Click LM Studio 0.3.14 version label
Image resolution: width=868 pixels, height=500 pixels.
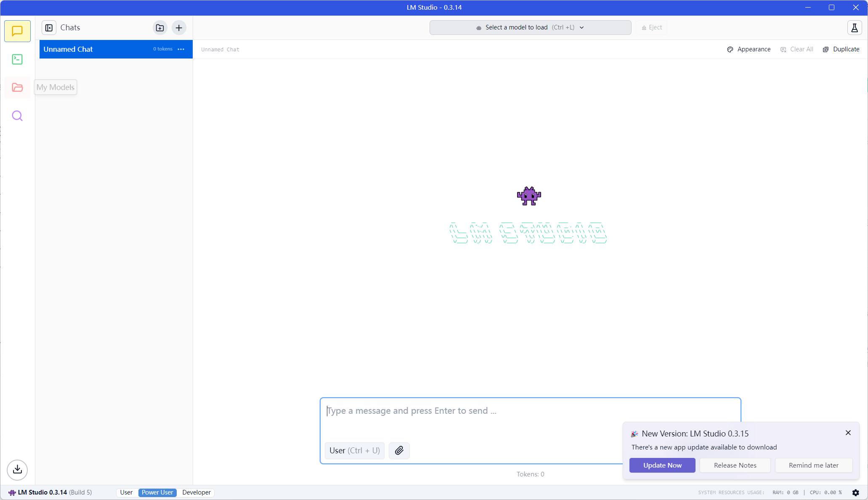(42, 492)
